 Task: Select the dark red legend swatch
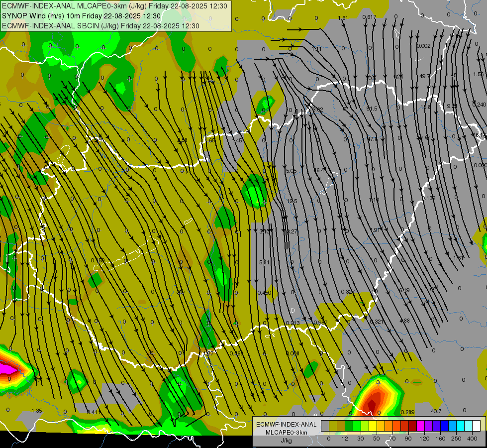coord(412,426)
